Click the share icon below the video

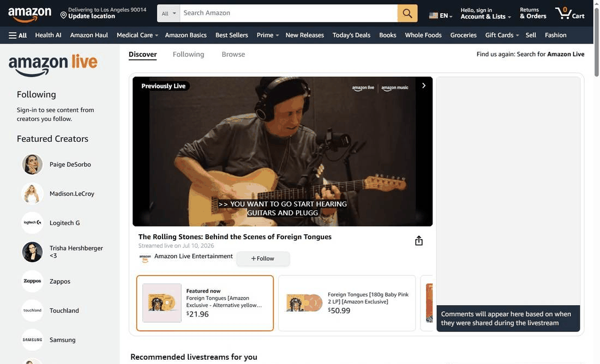[419, 240]
